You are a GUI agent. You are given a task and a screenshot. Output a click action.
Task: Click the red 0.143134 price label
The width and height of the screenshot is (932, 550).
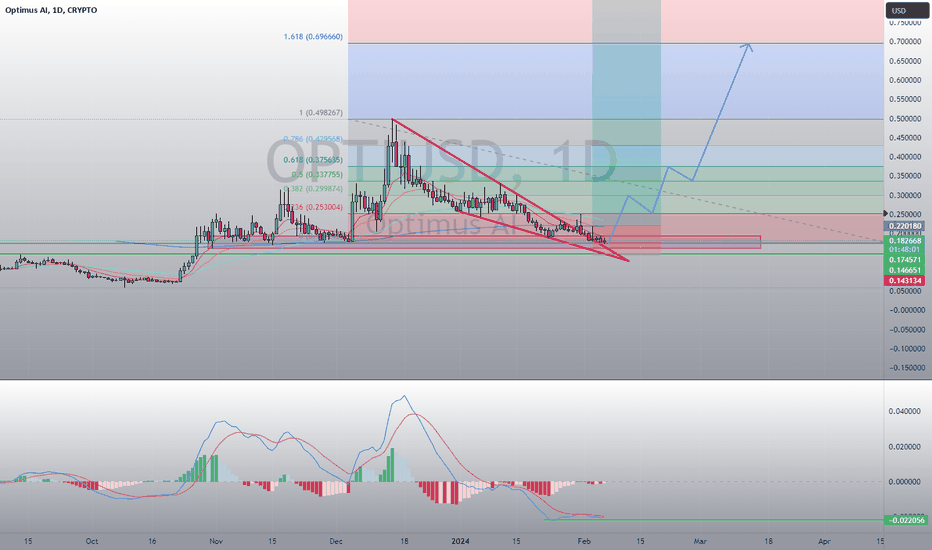pos(905,280)
